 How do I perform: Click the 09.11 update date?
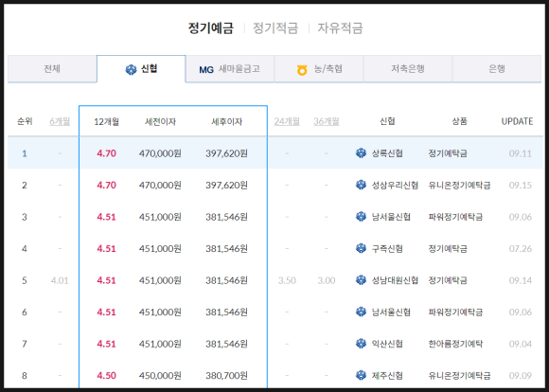(521, 153)
